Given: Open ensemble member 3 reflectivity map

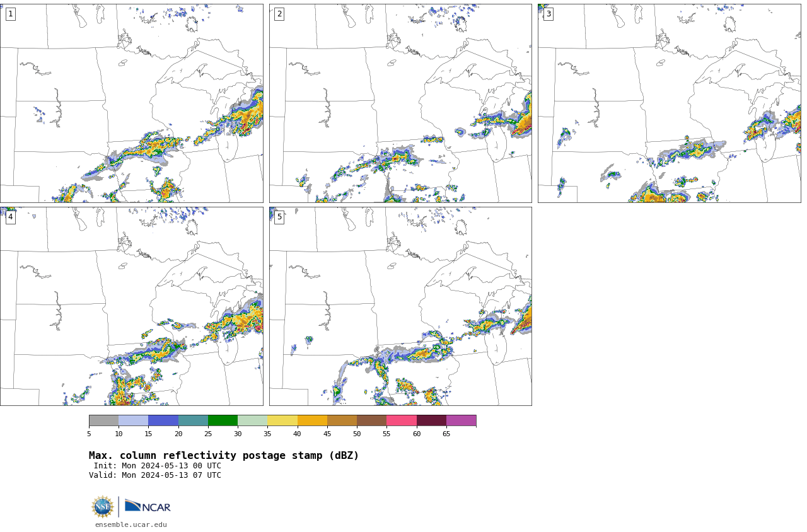Looking at the screenshot, I should pos(669,103).
